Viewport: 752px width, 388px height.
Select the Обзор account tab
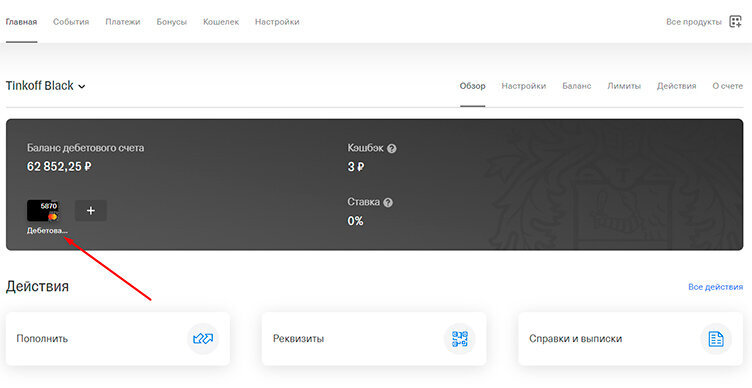point(472,86)
